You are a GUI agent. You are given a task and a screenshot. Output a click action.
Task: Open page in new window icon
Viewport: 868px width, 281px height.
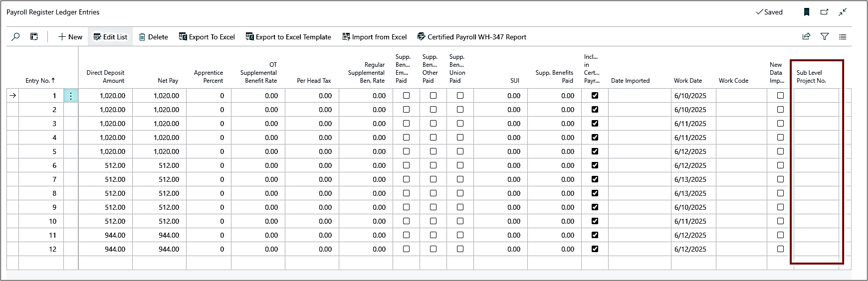click(x=824, y=12)
